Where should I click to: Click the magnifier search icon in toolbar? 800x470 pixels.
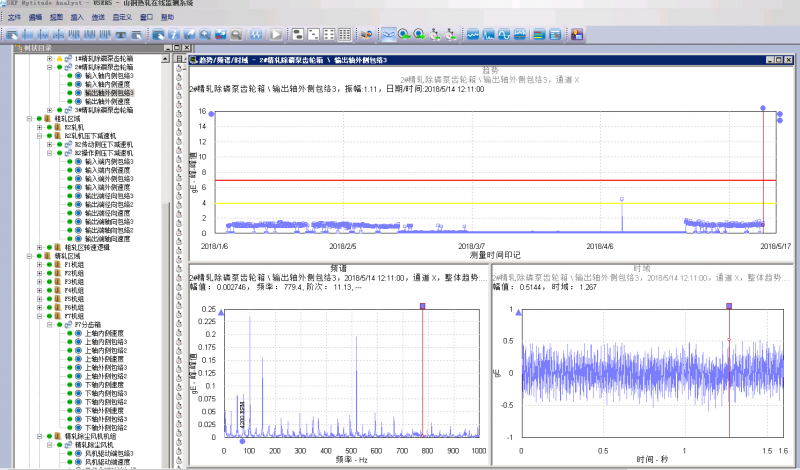pyautogui.click(x=203, y=35)
